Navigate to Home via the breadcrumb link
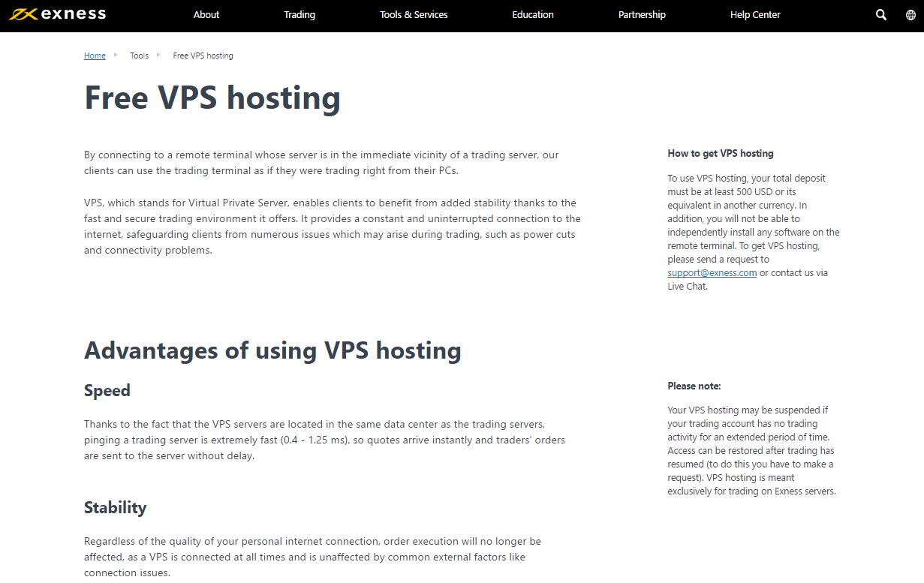The width and height of the screenshot is (924, 583). coord(95,55)
